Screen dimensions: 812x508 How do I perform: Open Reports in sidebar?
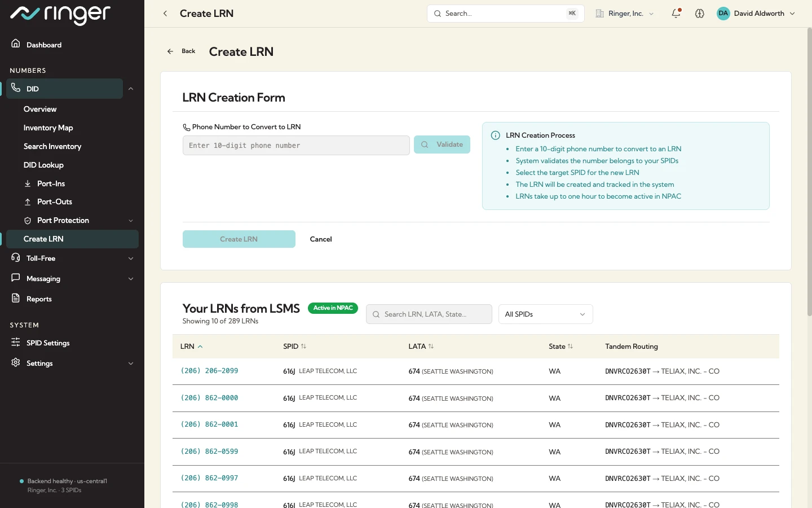pyautogui.click(x=39, y=299)
